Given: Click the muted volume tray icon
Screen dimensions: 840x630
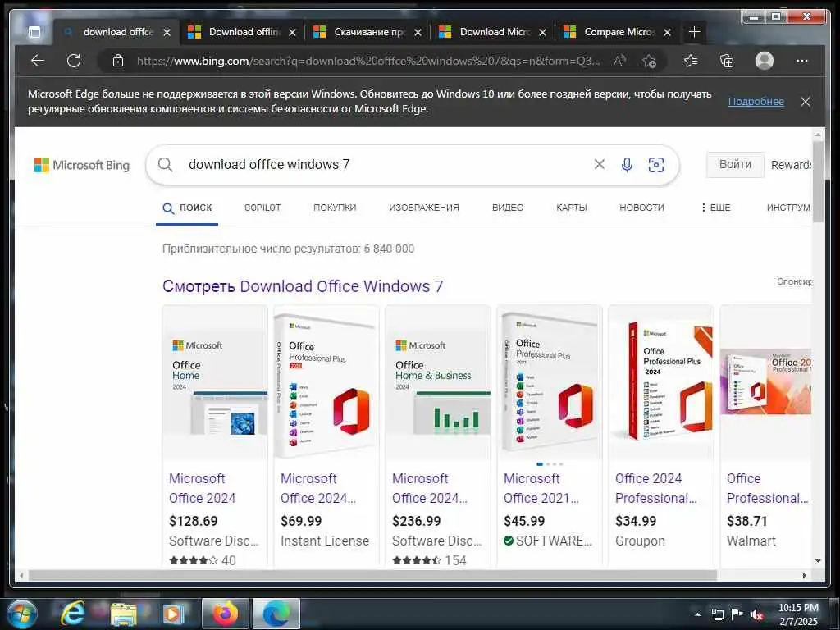Looking at the screenshot, I should pyautogui.click(x=757, y=614).
